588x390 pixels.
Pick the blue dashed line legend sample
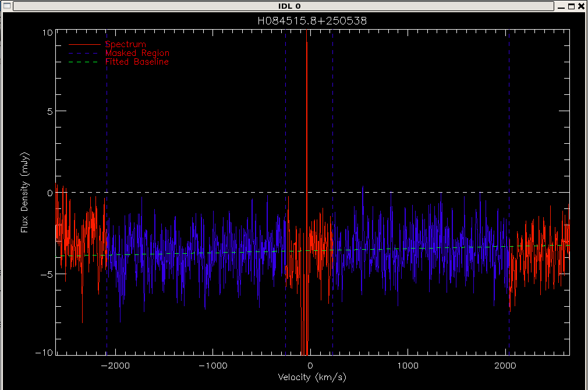(x=83, y=53)
